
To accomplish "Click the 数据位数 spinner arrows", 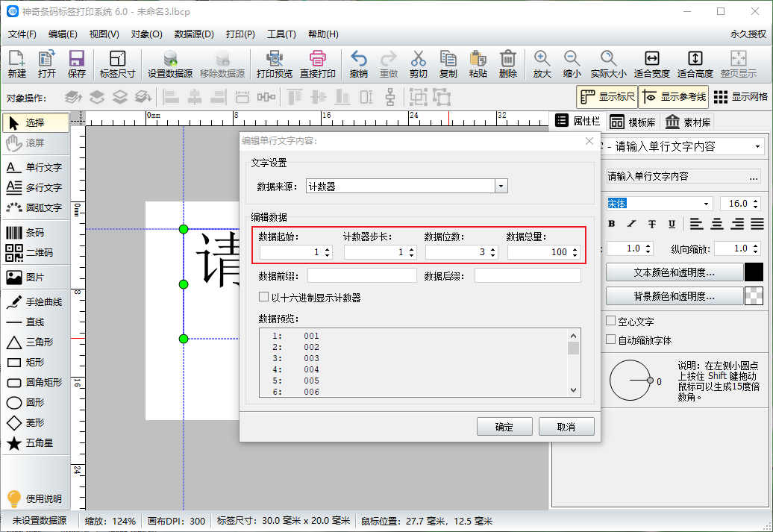I will [493, 252].
